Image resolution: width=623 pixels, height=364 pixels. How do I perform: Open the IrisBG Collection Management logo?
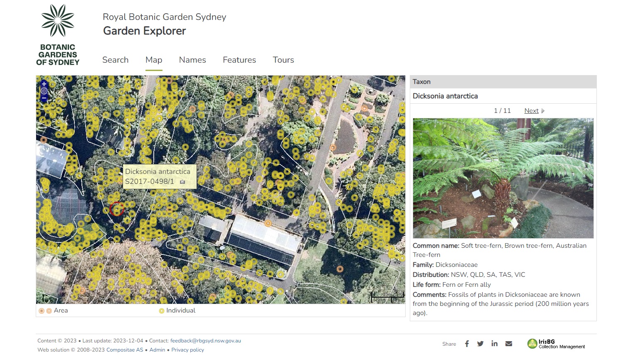[556, 344]
